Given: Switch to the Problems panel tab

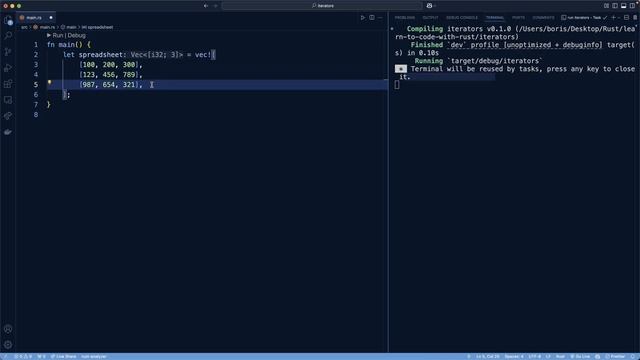Looking at the screenshot, I should (x=404, y=18).
